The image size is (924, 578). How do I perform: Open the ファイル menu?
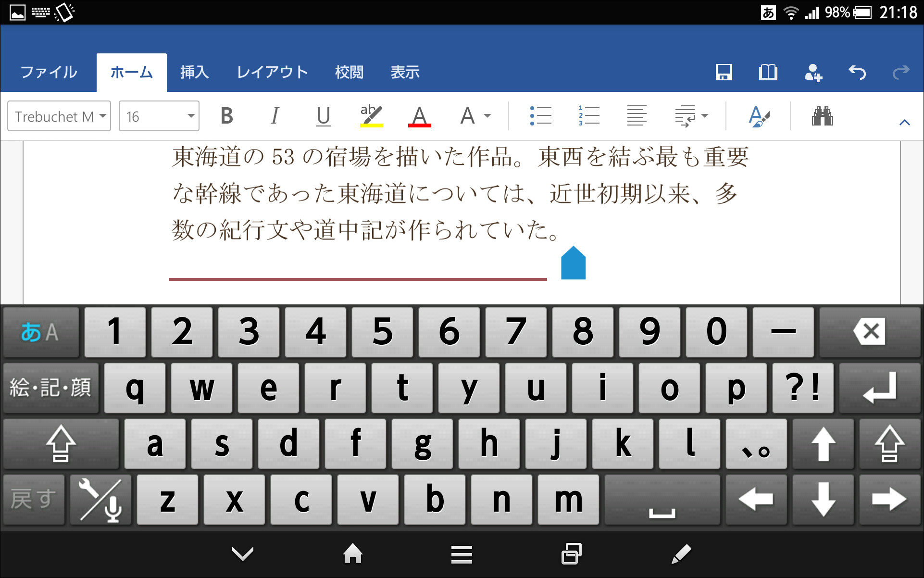(x=48, y=72)
